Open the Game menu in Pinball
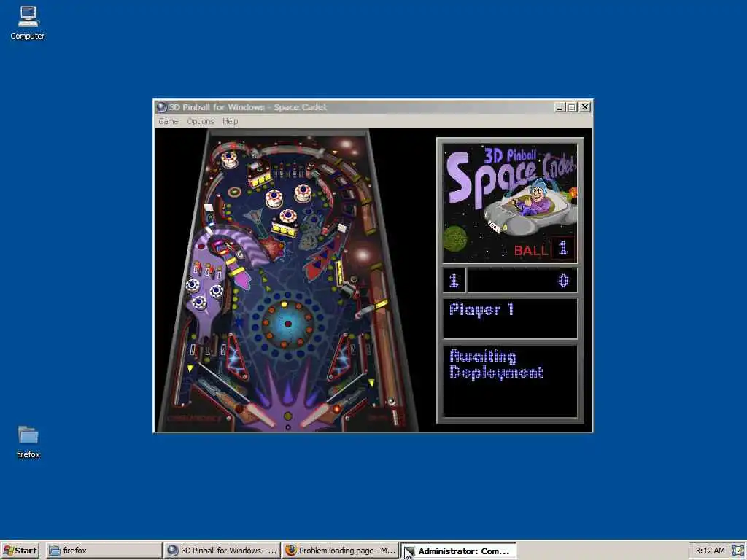This screenshot has height=560, width=747. [x=169, y=122]
